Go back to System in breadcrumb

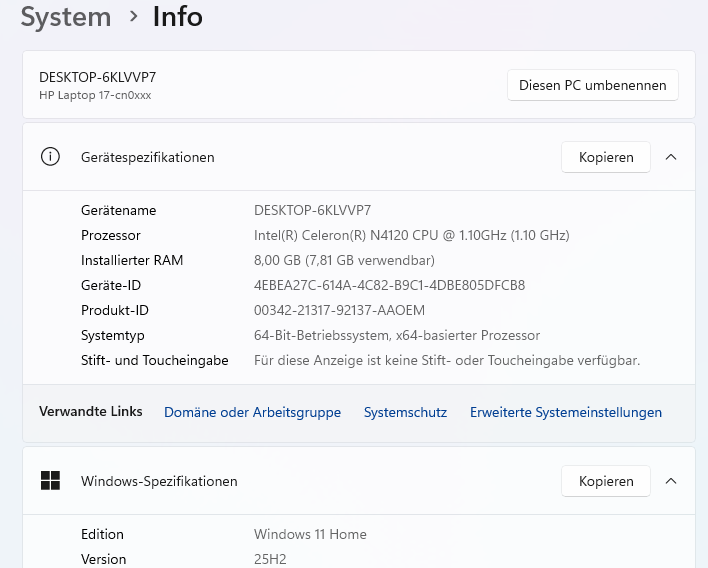[x=66, y=17]
